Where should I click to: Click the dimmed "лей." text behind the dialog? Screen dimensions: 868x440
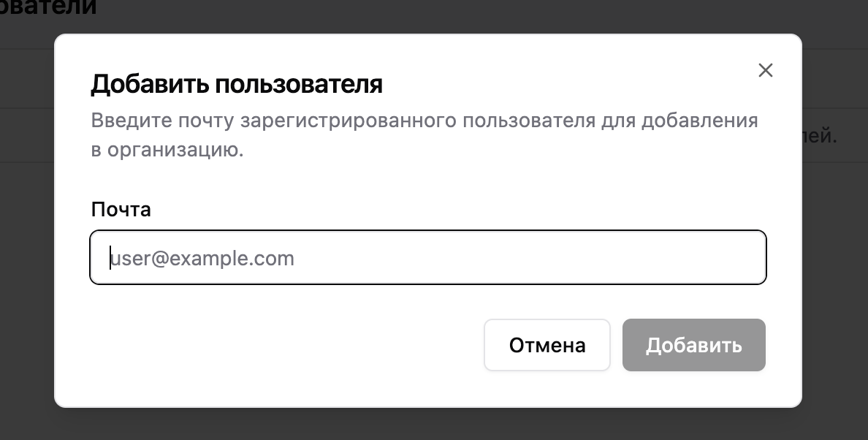819,136
